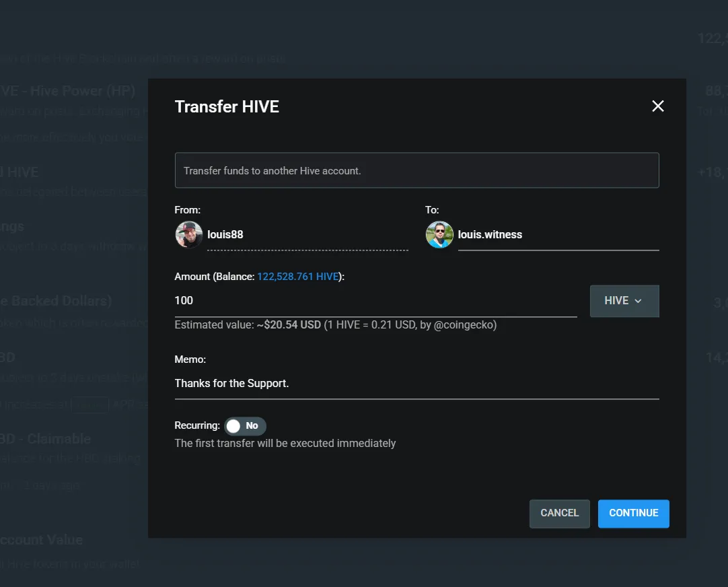Click the louis88 avatar image

click(x=189, y=234)
